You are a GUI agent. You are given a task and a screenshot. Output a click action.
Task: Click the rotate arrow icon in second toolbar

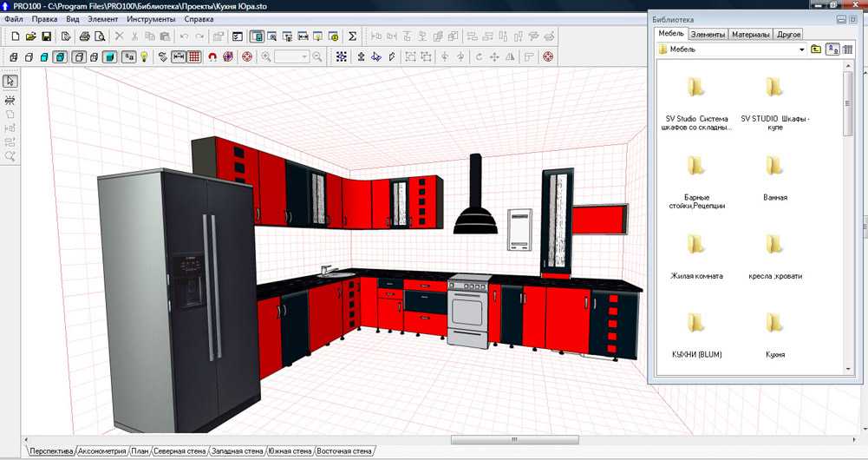click(479, 56)
